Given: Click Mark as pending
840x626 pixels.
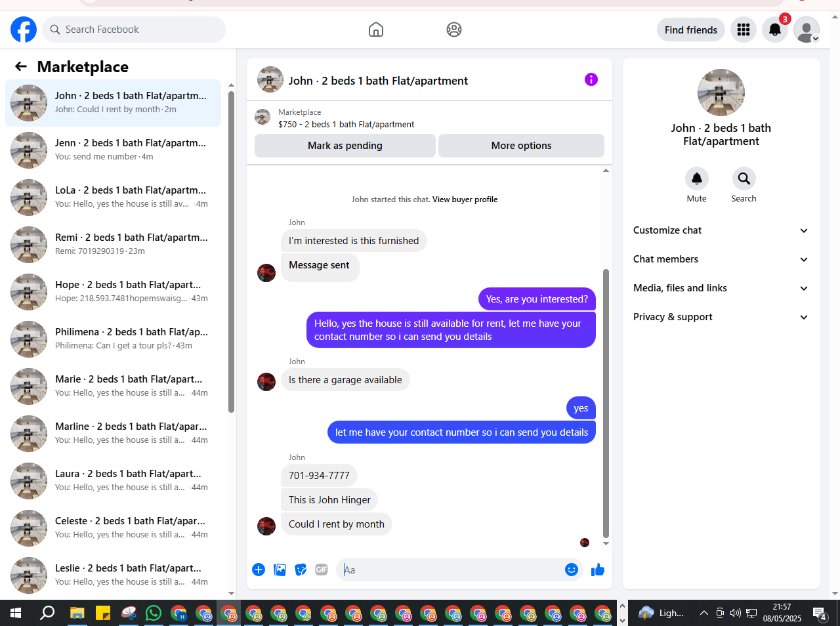Looking at the screenshot, I should point(345,146).
